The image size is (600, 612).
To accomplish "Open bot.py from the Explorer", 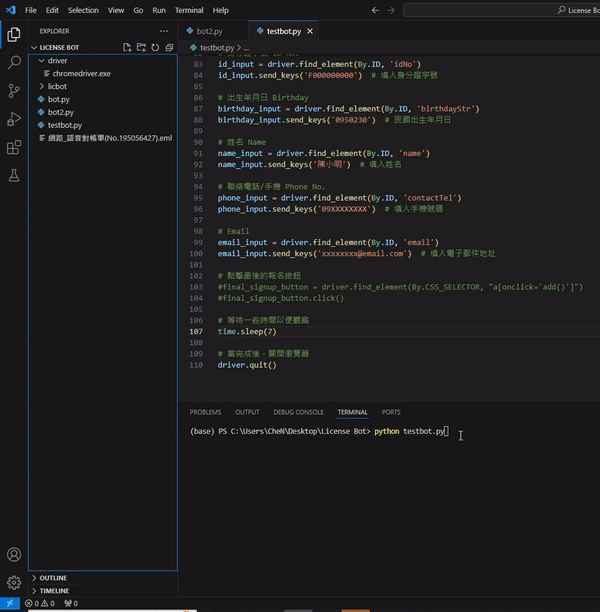I will (102, 99).
